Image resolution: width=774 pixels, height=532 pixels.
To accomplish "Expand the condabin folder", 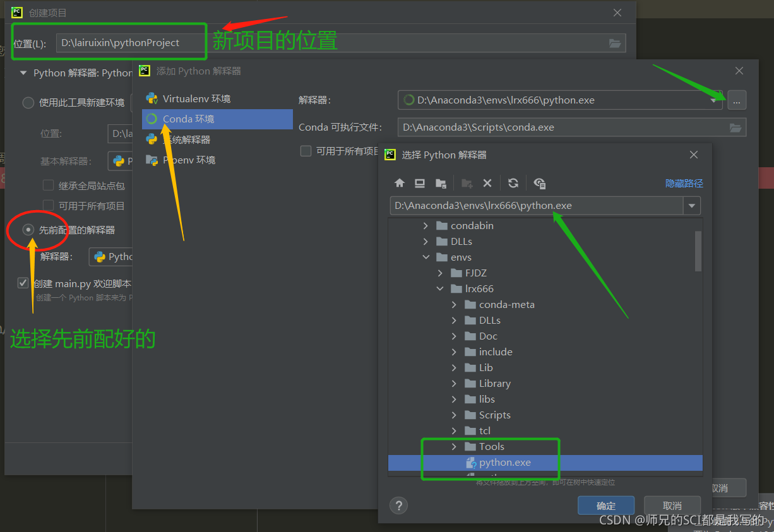I will coord(426,225).
